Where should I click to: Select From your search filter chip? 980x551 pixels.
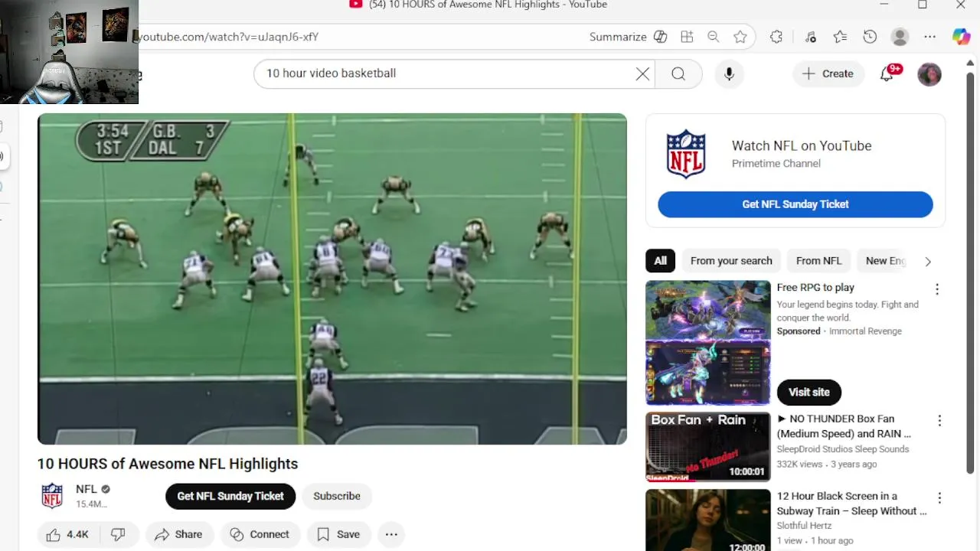(x=731, y=261)
